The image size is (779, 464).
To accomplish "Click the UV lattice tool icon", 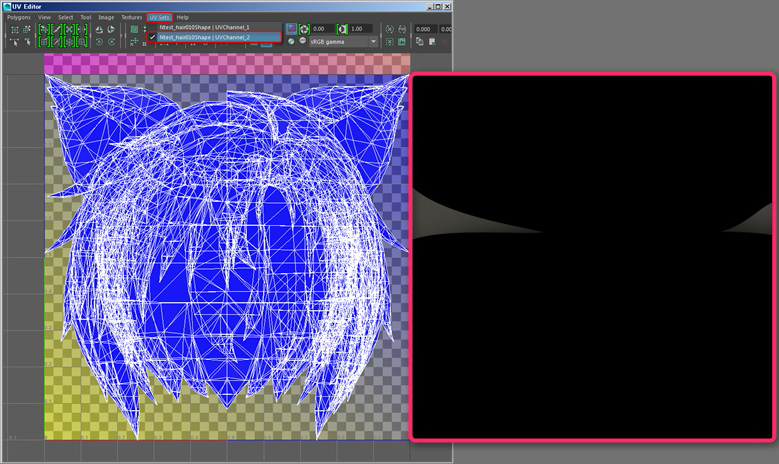I will tap(14, 29).
